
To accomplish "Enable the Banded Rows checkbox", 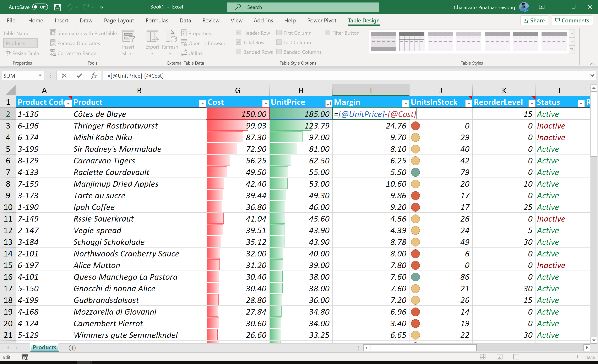I will [x=239, y=52].
